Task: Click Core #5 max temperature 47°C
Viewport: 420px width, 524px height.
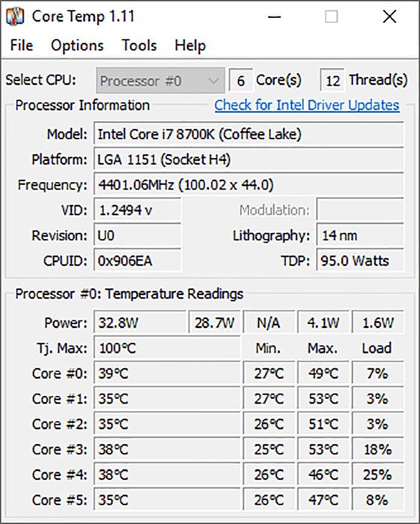Action: (x=323, y=500)
